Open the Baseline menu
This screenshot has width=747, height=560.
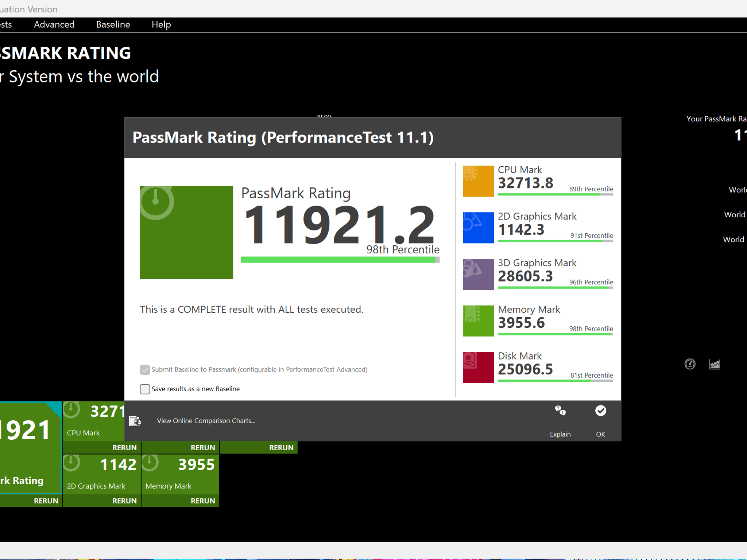113,24
